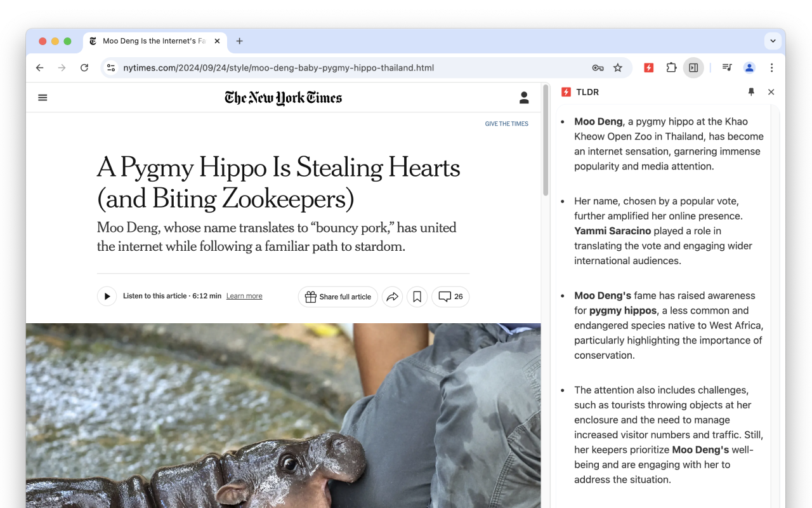Click the article headline text
812x508 pixels.
tap(278, 183)
